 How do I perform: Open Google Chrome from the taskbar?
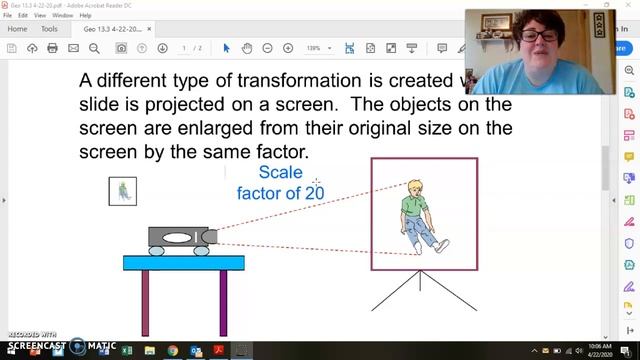click(x=173, y=350)
